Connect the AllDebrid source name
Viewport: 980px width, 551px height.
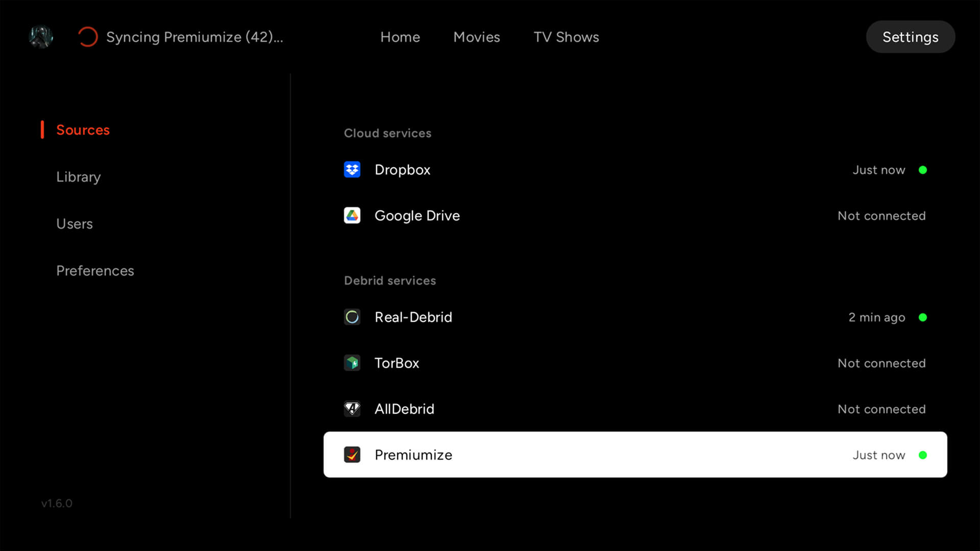(404, 409)
